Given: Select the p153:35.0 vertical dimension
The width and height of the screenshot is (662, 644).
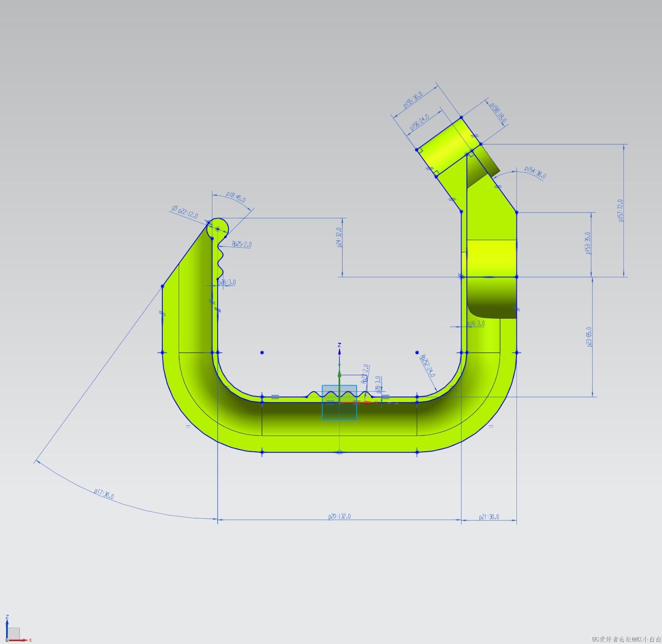Looking at the screenshot, I should [x=588, y=243].
